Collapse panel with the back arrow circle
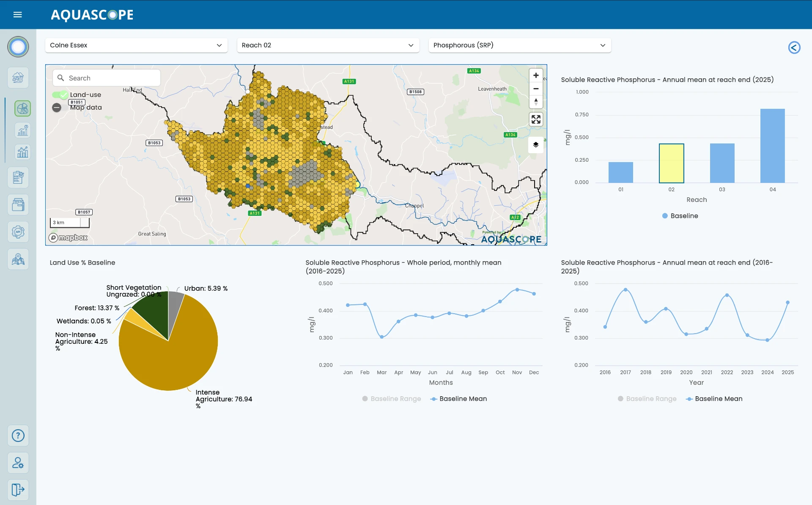Viewport: 812px width, 505px height. (x=794, y=47)
